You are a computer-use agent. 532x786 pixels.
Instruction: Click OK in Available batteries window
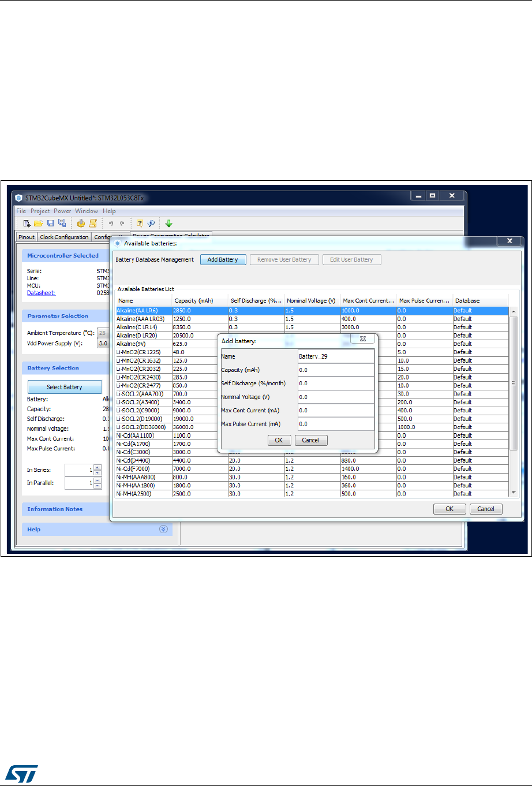[x=449, y=509]
